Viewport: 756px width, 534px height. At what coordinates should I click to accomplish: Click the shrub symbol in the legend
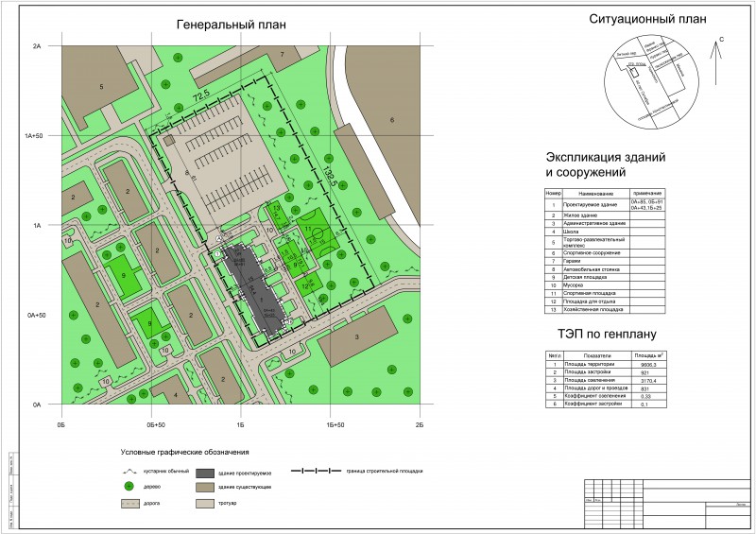click(x=129, y=472)
